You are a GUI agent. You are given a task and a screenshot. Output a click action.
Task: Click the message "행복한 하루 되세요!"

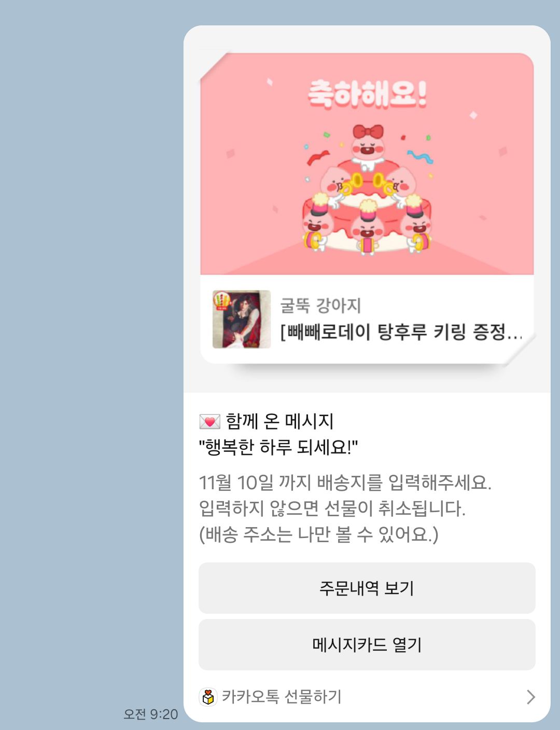tap(278, 447)
